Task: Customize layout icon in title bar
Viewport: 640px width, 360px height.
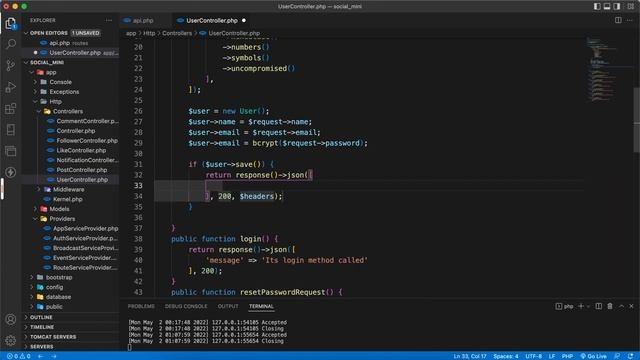Action: 631,6
